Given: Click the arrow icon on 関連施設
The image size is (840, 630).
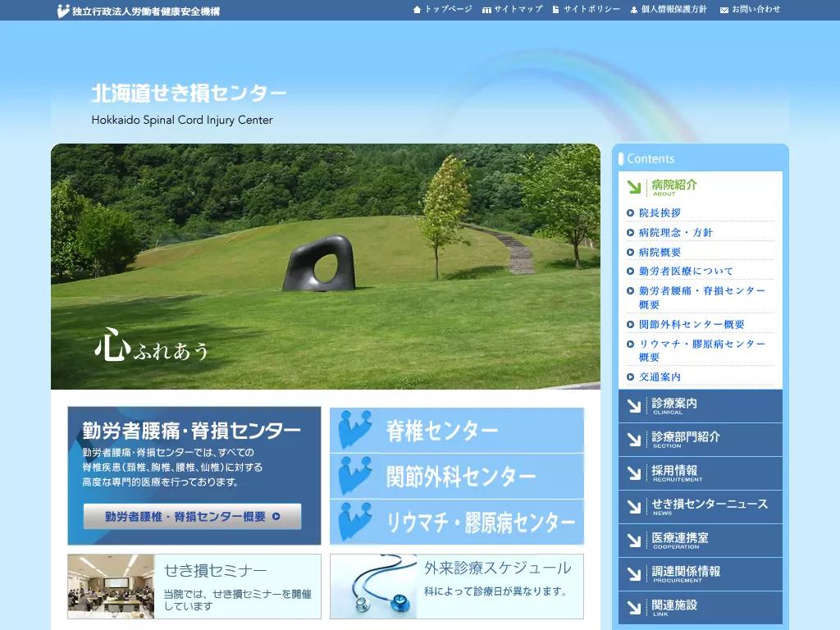Looking at the screenshot, I should point(634,608).
